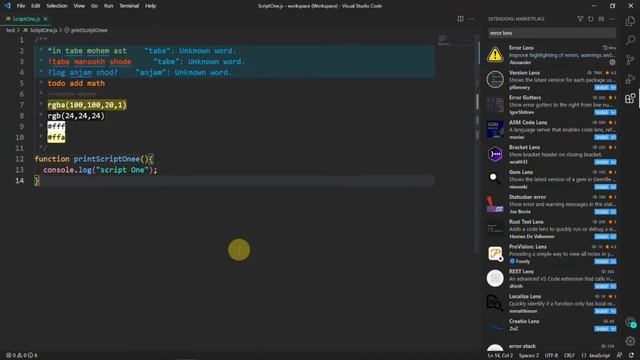Click line number 12 in gutter
This screenshot has height=360, width=640.
pyautogui.click(x=20, y=159)
